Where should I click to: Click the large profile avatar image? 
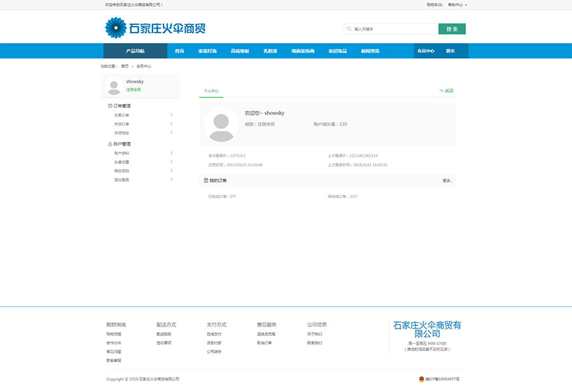pos(221,125)
